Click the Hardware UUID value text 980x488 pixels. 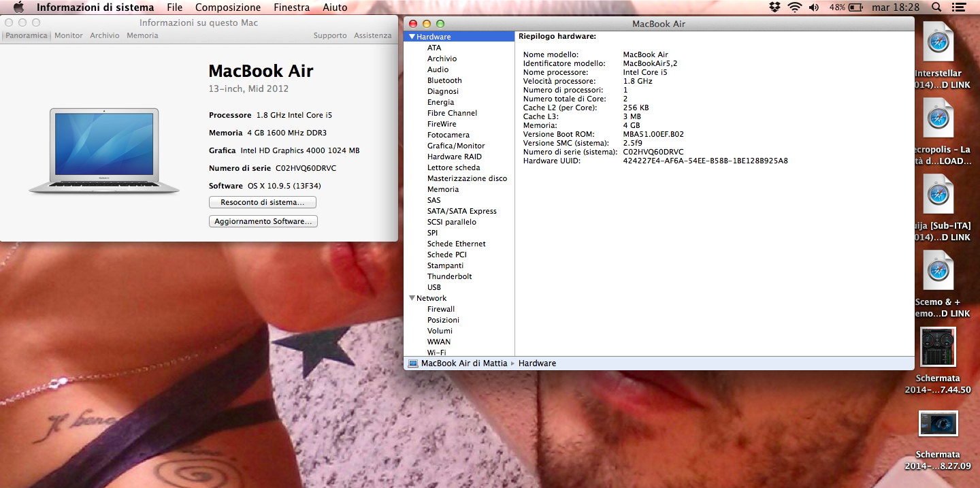(706, 161)
